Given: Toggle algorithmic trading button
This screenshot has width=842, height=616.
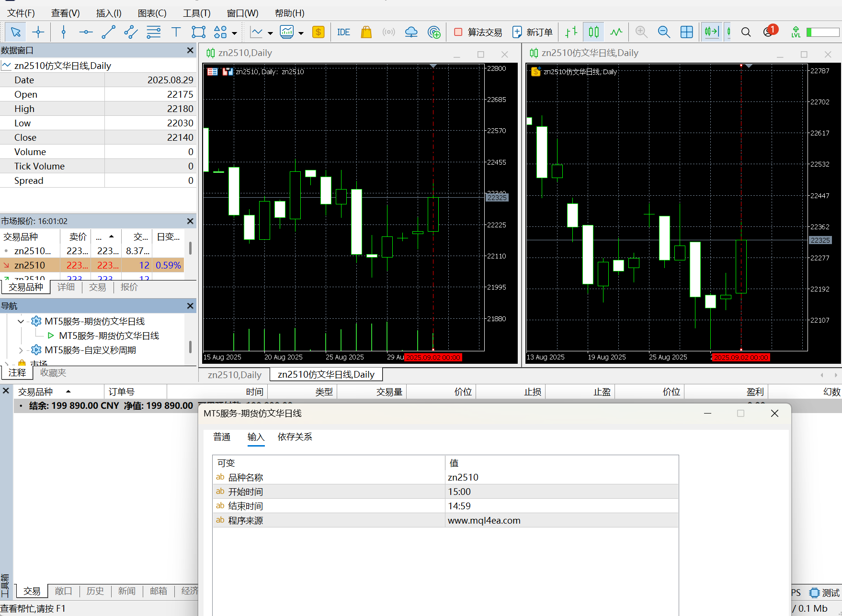Looking at the screenshot, I should coord(478,32).
